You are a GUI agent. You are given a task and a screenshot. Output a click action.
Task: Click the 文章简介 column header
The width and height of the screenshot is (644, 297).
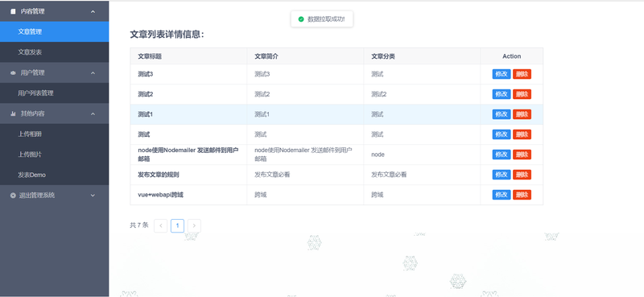tap(305, 56)
